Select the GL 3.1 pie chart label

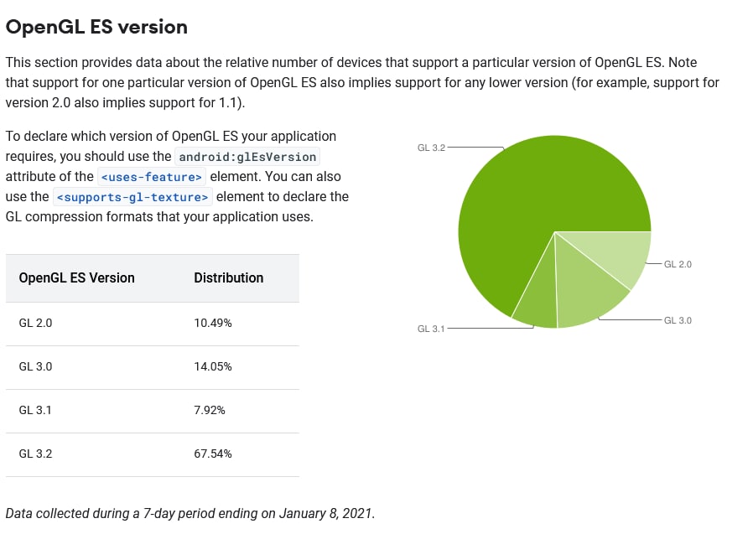click(x=431, y=329)
